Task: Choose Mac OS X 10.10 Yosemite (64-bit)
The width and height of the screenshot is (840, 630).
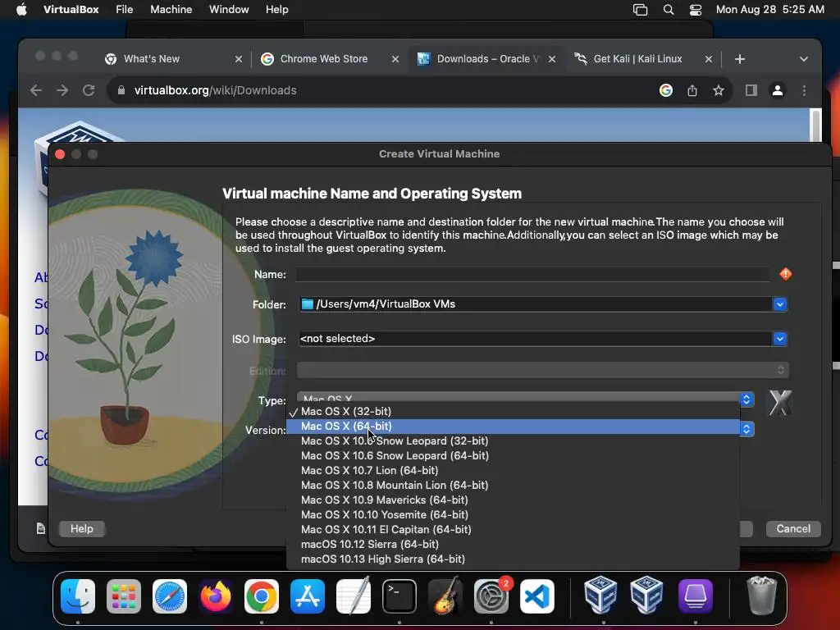Action: 513,515
